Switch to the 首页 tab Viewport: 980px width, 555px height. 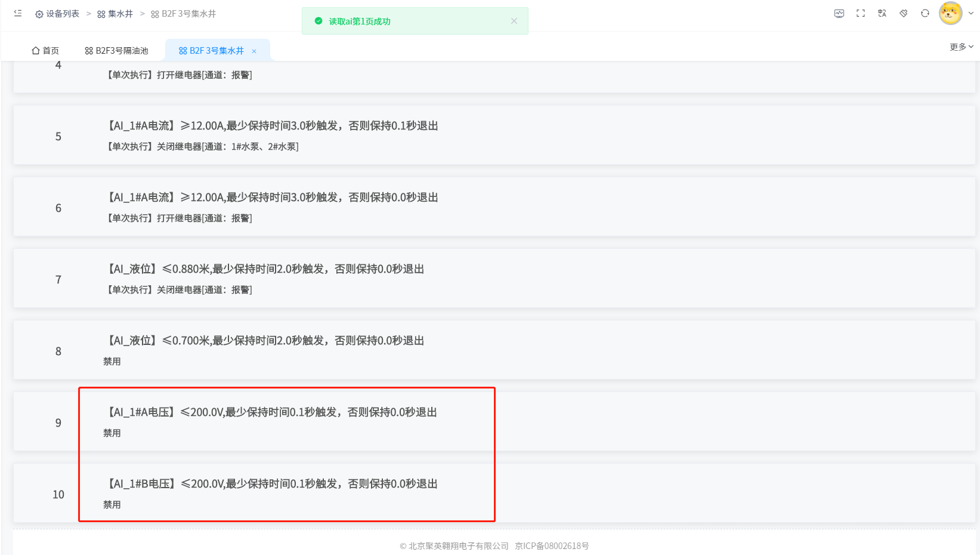(x=45, y=51)
